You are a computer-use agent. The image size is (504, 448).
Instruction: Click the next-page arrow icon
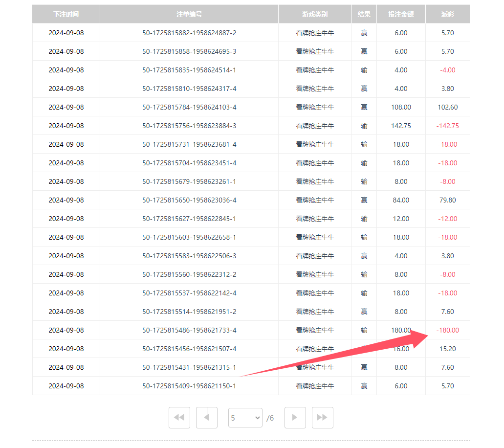tap(295, 417)
